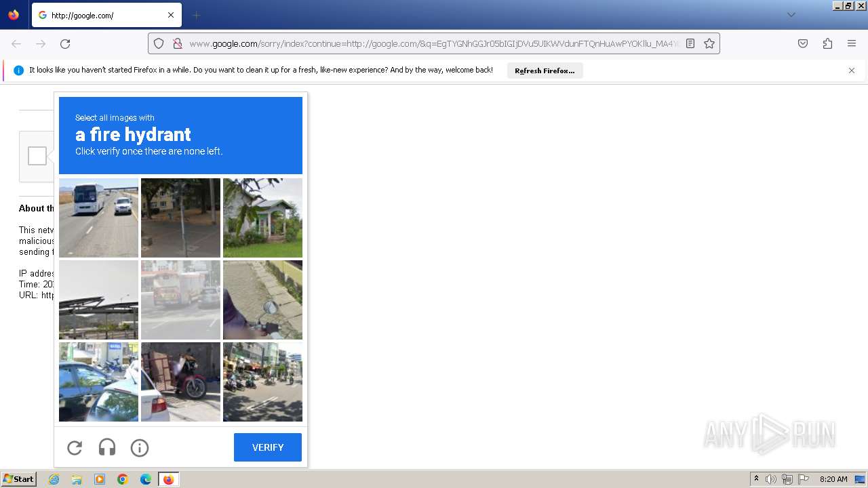Select the pole on sidewalk image tile
This screenshot has width=868, height=488.
[180, 218]
